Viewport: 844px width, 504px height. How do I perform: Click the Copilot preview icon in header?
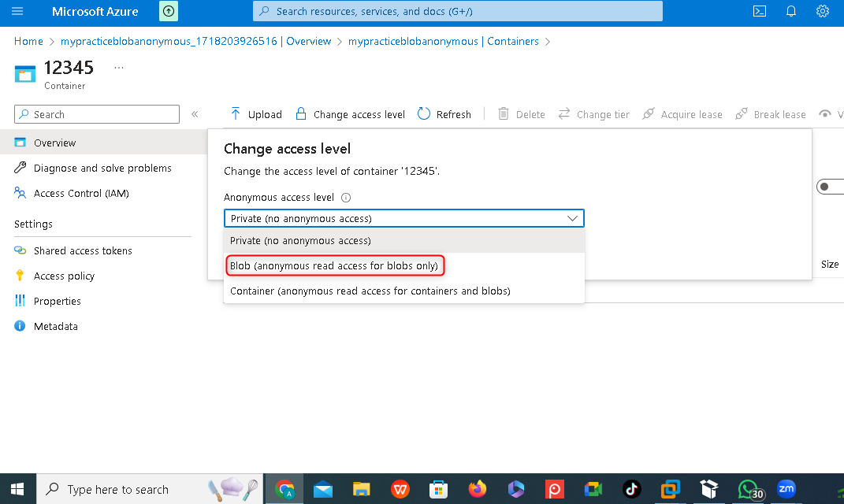pyautogui.click(x=169, y=11)
